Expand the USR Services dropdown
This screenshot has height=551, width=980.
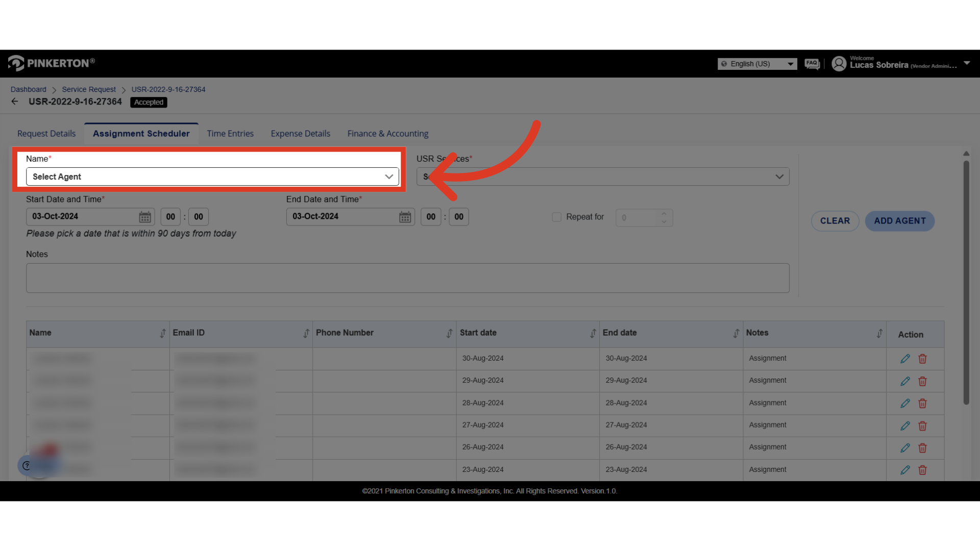click(603, 177)
